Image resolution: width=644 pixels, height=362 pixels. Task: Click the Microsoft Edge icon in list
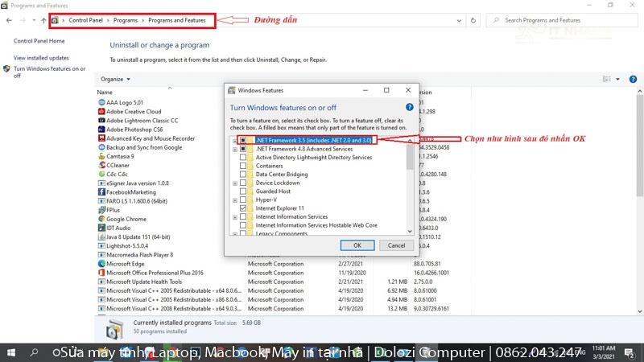click(x=101, y=264)
